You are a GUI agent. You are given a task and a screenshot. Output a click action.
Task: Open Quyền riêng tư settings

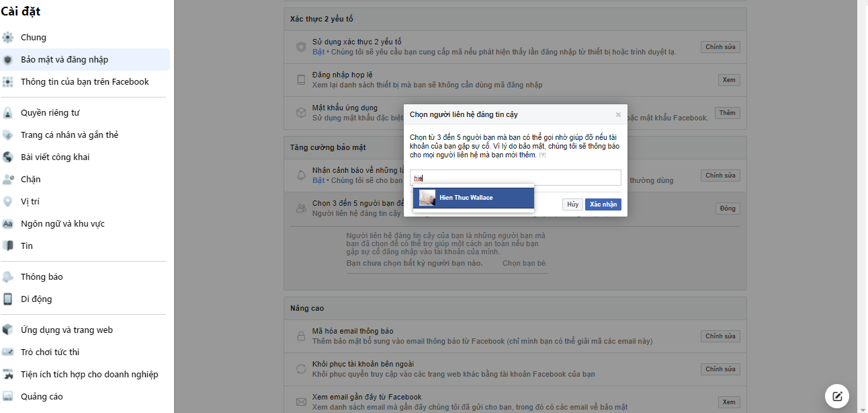pyautogui.click(x=85, y=113)
